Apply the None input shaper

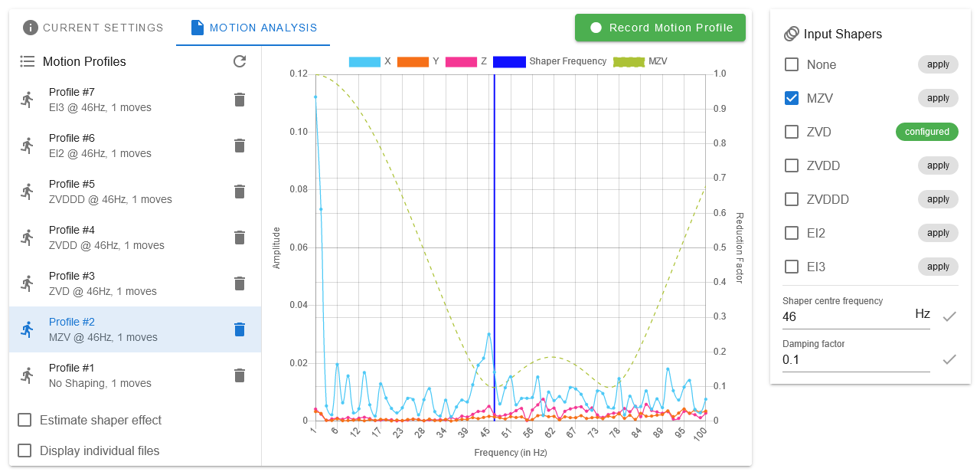coord(938,64)
